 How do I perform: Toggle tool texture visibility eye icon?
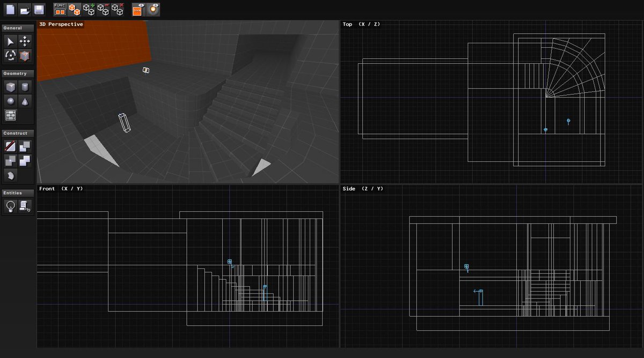[x=137, y=9]
